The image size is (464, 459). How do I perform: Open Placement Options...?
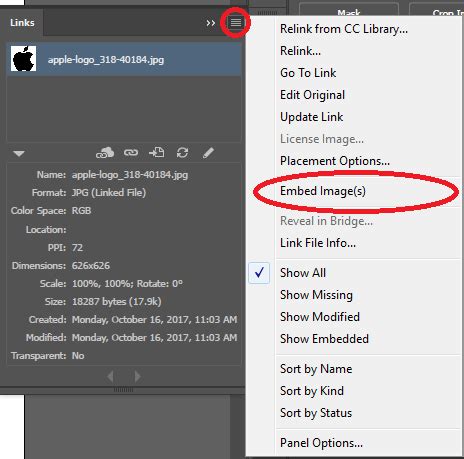pyautogui.click(x=335, y=161)
